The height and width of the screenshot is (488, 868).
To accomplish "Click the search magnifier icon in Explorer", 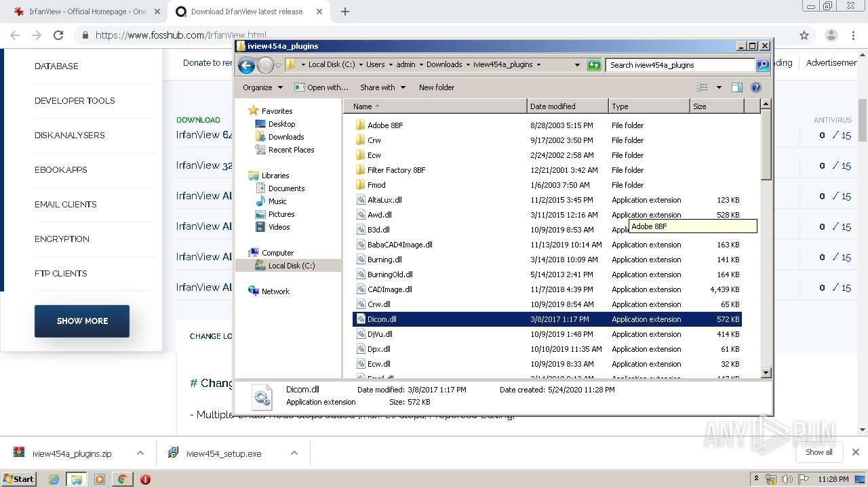I will coord(763,65).
